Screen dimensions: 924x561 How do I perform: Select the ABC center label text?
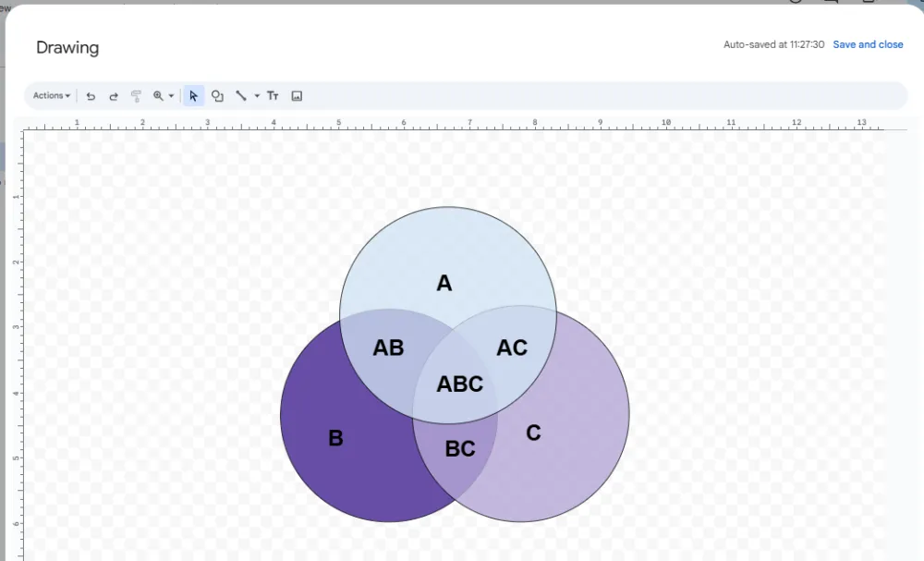[x=459, y=384]
